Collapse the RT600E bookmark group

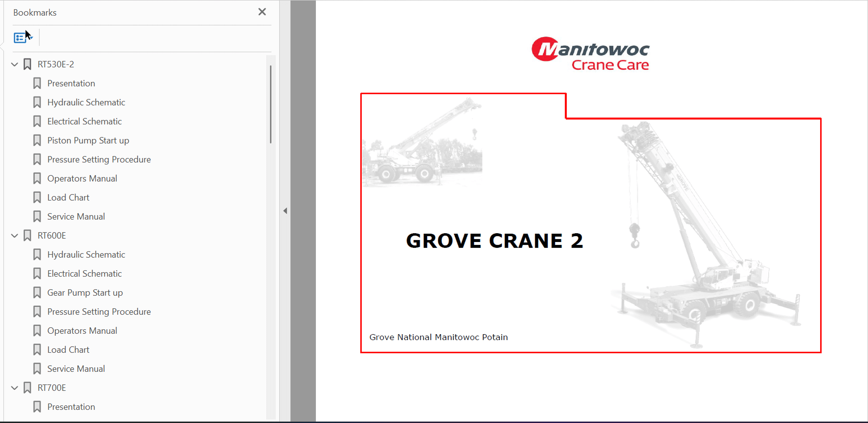coord(15,236)
